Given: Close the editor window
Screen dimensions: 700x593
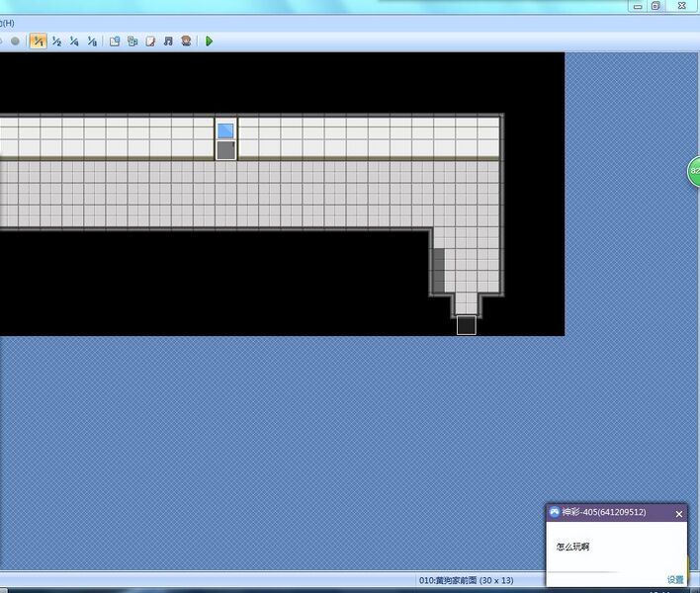Looking at the screenshot, I should coord(681,5).
